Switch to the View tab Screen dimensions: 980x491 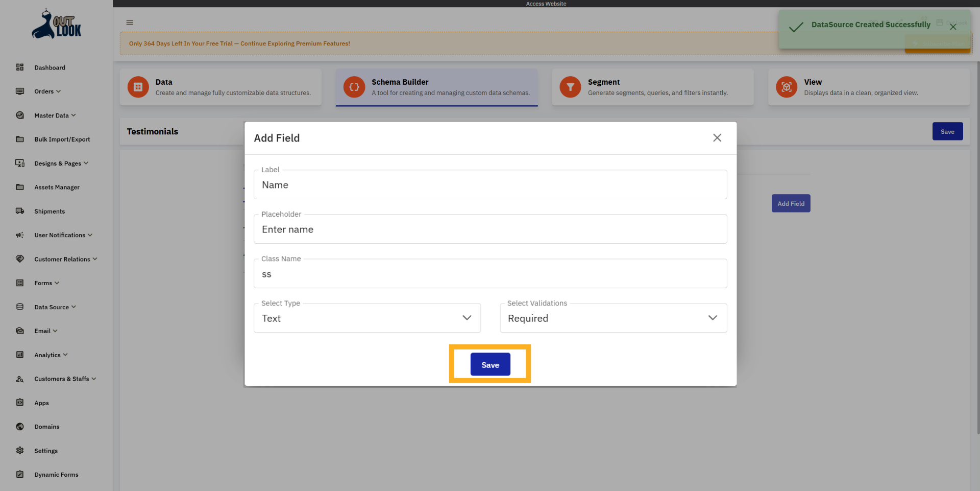869,87
